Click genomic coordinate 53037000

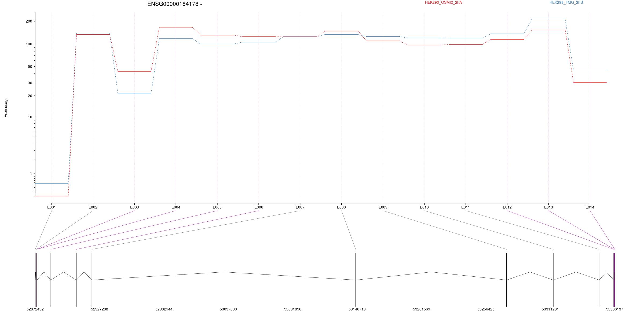click(x=228, y=309)
